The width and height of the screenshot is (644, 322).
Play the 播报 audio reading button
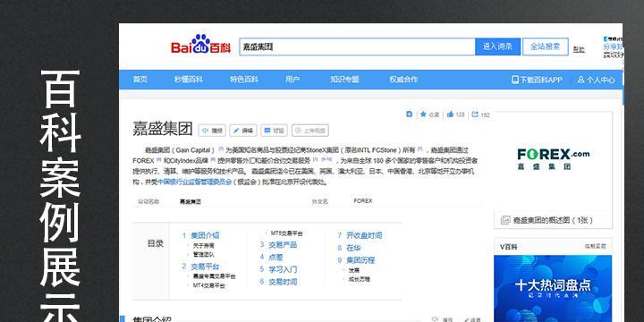point(212,131)
